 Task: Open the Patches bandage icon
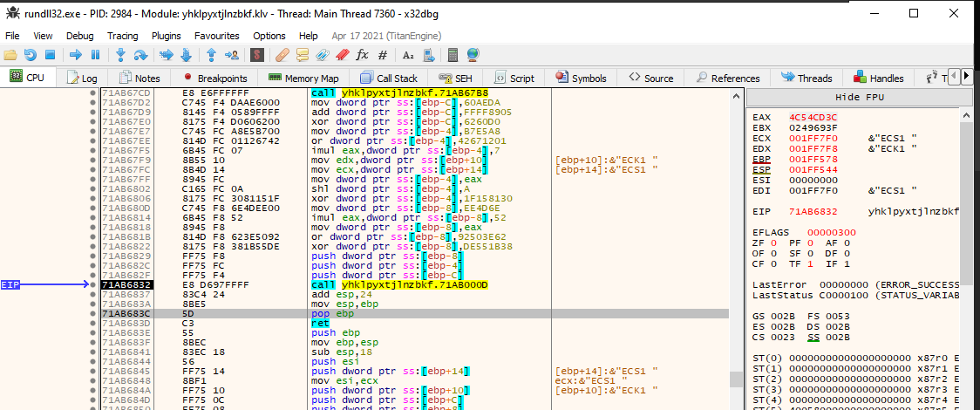282,55
